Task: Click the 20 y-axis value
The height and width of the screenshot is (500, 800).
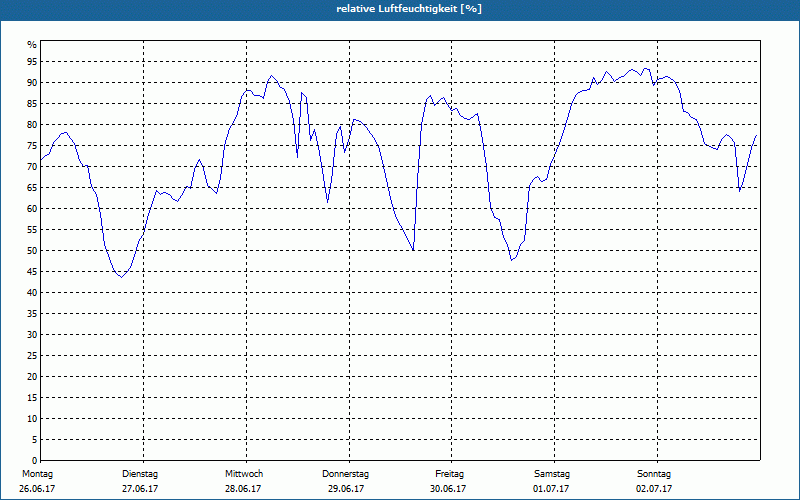Action: click(x=32, y=377)
